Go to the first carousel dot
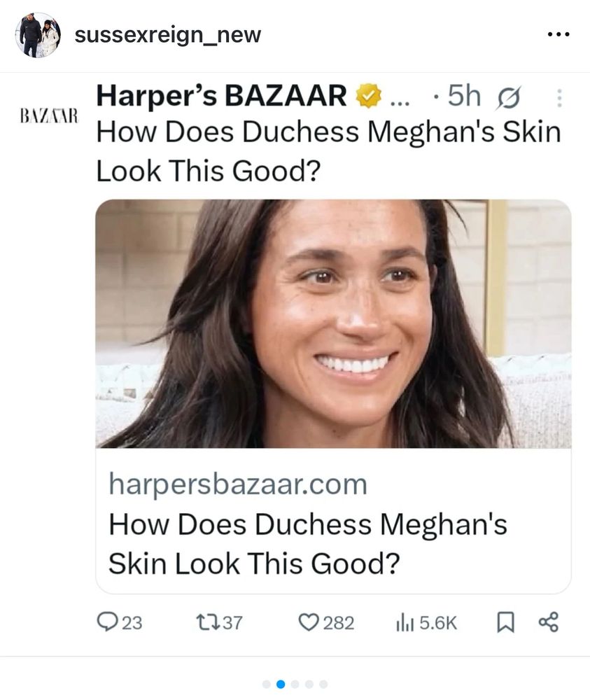This screenshot has height=700, width=590. pyautogui.click(x=267, y=684)
